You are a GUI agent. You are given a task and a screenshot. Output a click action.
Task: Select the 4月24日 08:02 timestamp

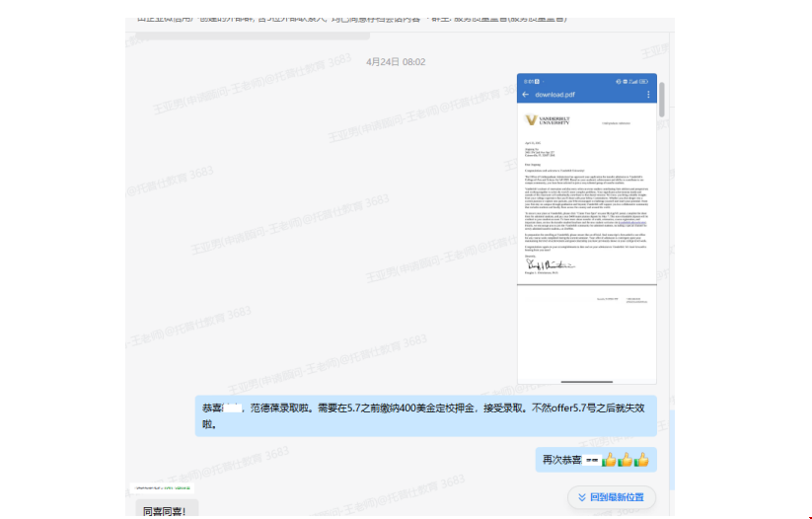click(x=395, y=62)
